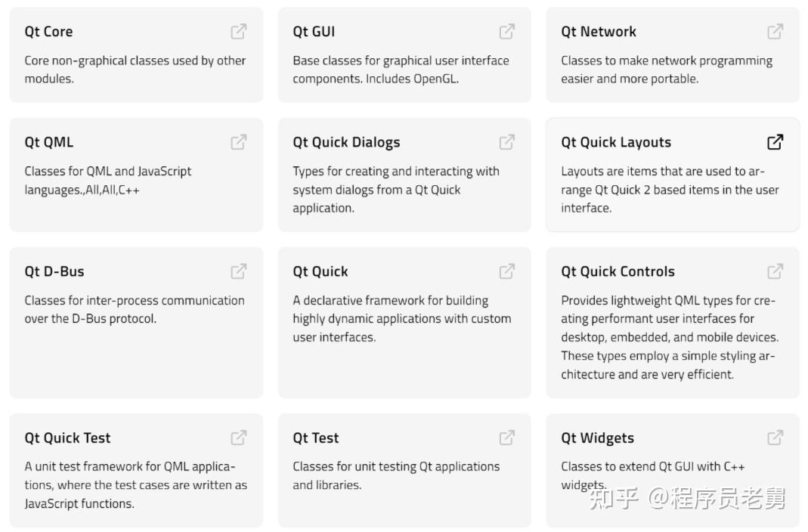808x532 pixels.
Task: Click the Qt D-Bus external link icon
Action: pyautogui.click(x=239, y=271)
